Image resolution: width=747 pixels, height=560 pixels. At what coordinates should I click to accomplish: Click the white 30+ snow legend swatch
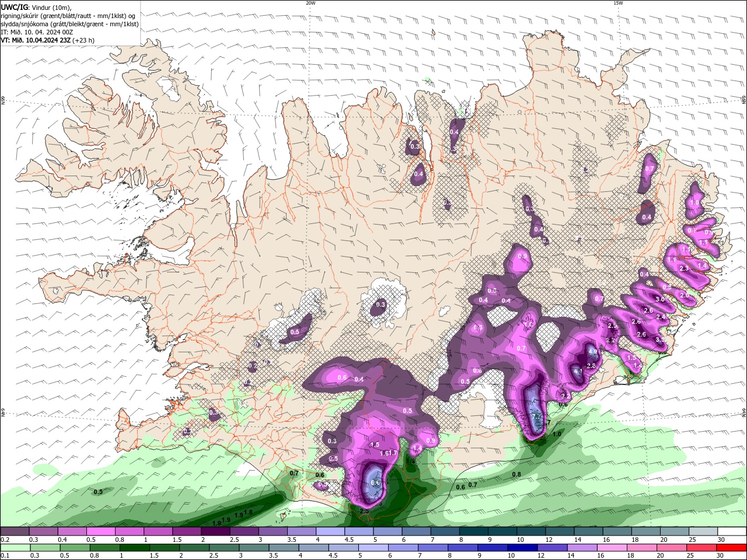tap(732, 531)
